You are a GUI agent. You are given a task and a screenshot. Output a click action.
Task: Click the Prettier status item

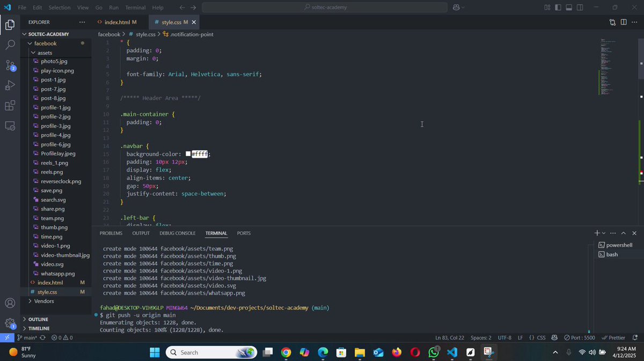pos(613,338)
